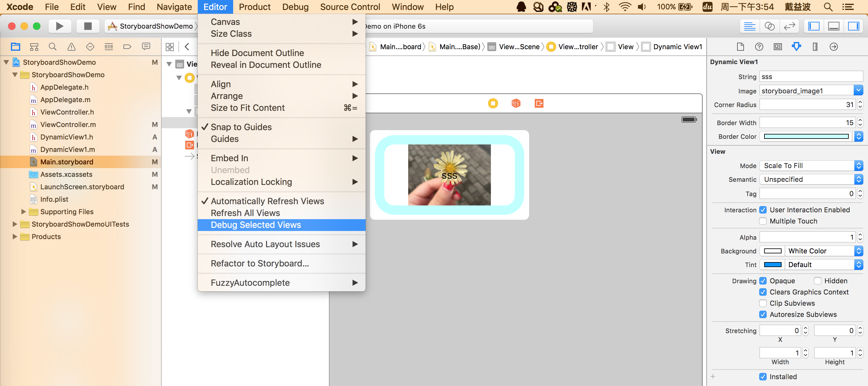Select ViewController.m in the navigator
This screenshot has height=386, width=868.
point(68,125)
